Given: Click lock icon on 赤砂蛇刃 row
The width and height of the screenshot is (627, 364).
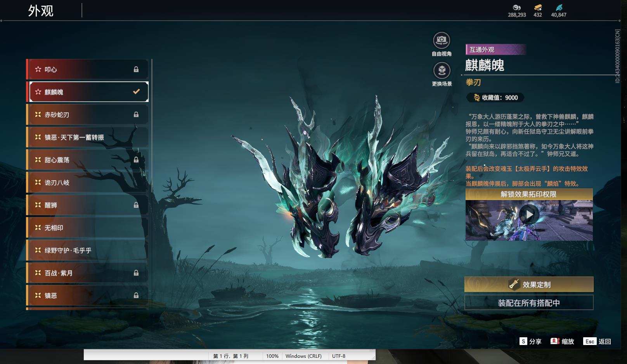Looking at the screenshot, I should tap(136, 114).
